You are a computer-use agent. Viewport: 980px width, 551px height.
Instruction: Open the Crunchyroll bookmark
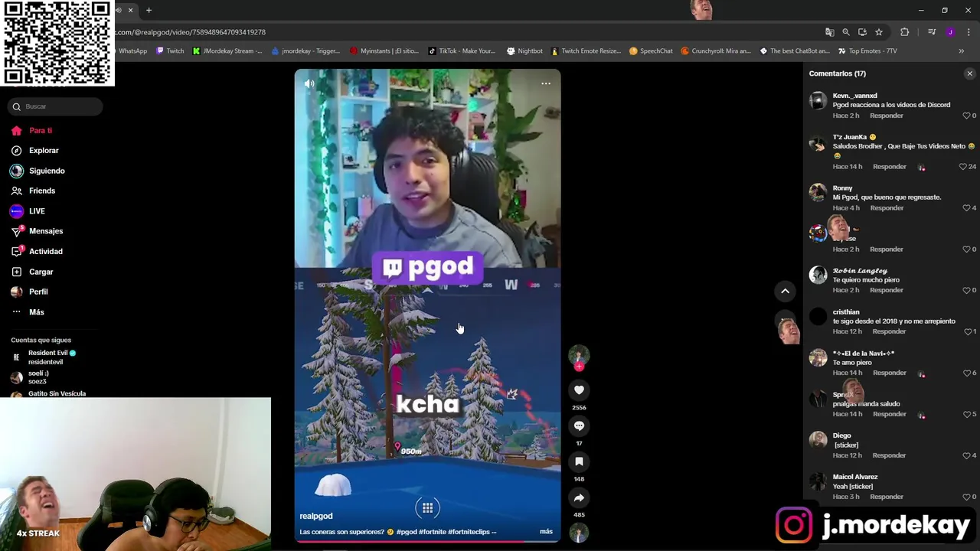click(716, 51)
